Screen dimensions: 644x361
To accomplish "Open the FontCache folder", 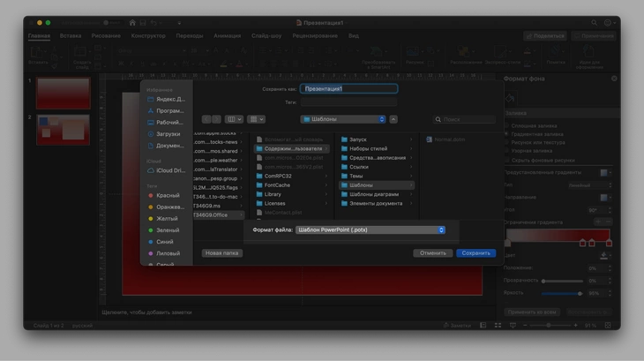I will (x=292, y=184).
